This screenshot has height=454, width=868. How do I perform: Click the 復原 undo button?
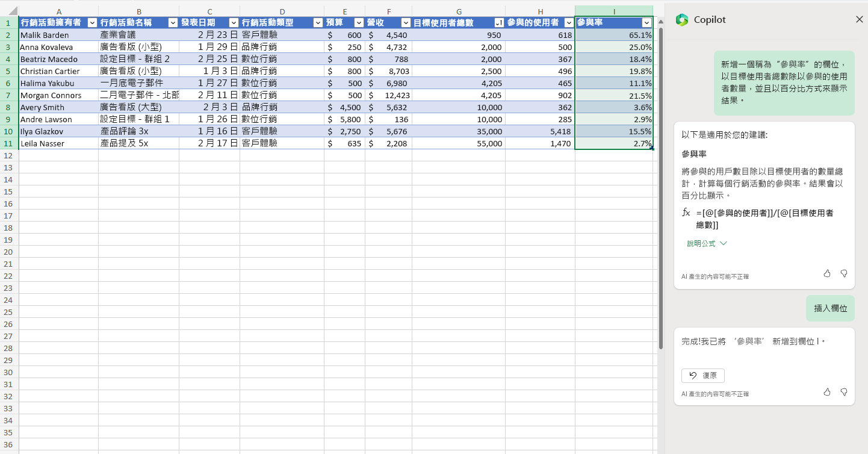[x=703, y=375]
